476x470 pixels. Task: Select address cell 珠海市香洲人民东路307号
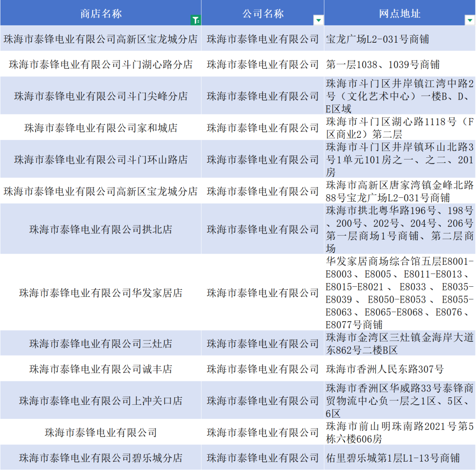click(399, 369)
